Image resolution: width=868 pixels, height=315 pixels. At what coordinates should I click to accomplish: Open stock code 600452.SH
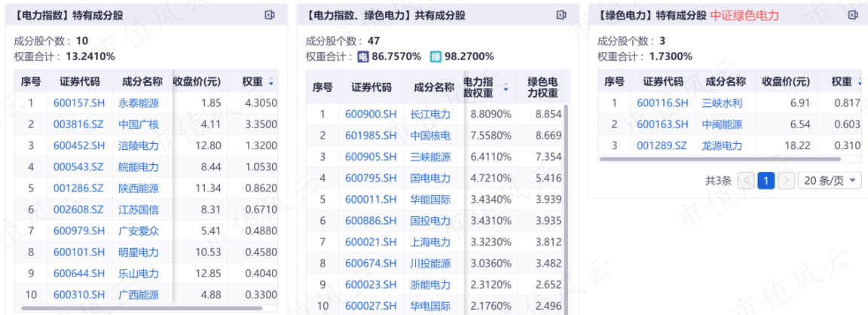pyautogui.click(x=79, y=145)
